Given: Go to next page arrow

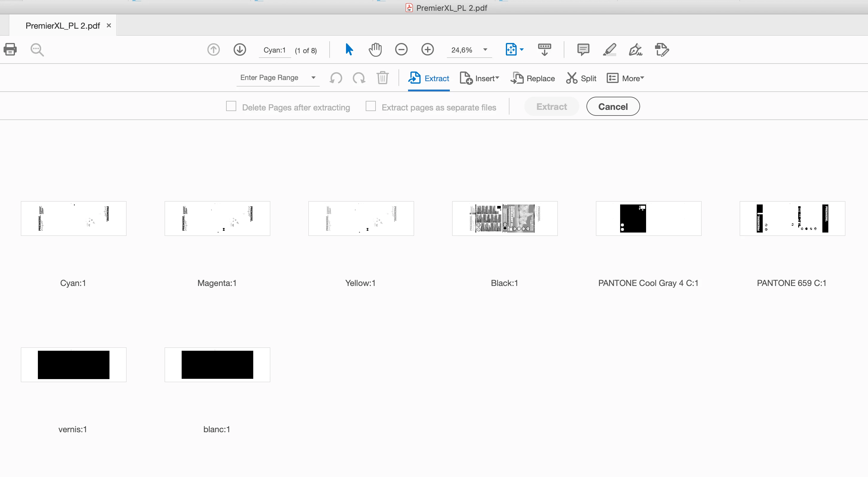Looking at the screenshot, I should pos(240,50).
